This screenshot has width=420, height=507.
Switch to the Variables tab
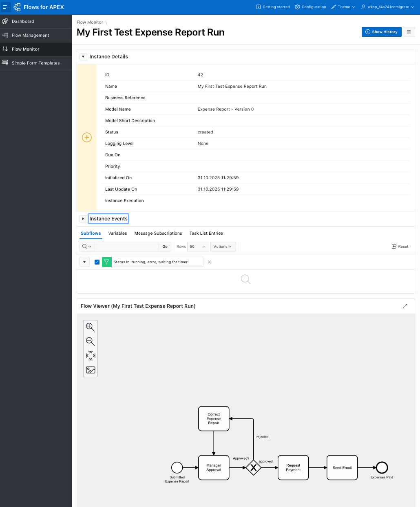[x=117, y=233]
